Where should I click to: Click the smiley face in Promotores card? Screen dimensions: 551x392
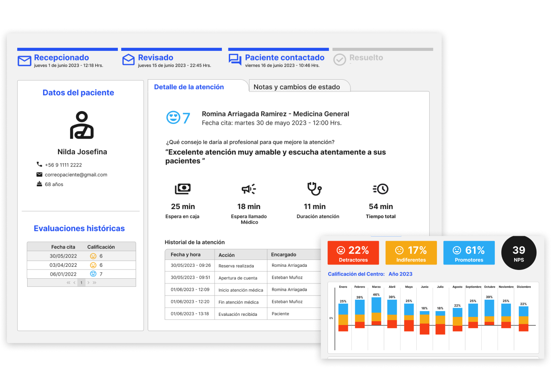pos(457,250)
